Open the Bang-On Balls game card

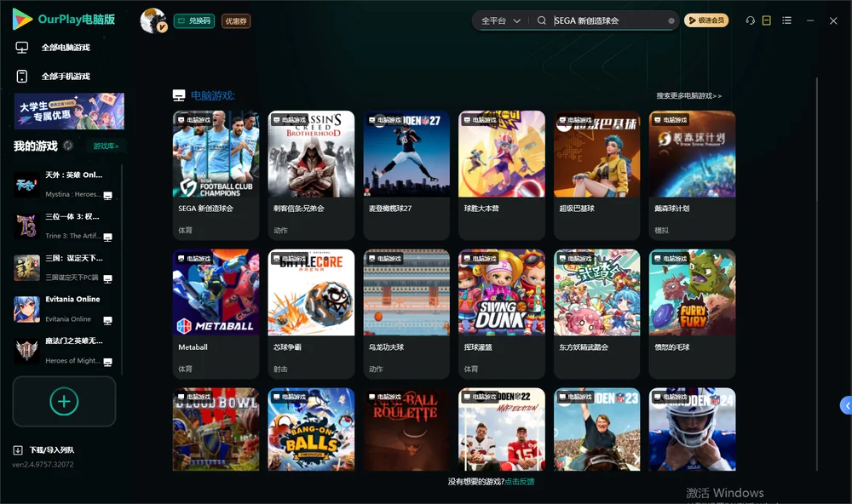(x=311, y=429)
